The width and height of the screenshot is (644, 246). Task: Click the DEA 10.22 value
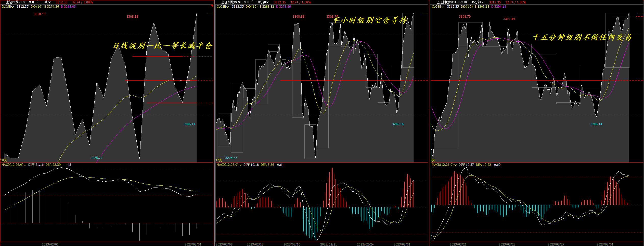point(483,165)
